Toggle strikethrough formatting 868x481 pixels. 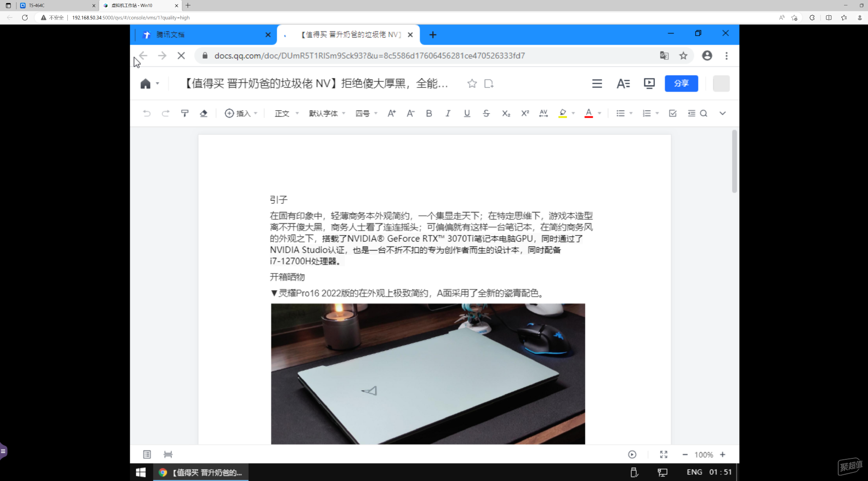486,113
